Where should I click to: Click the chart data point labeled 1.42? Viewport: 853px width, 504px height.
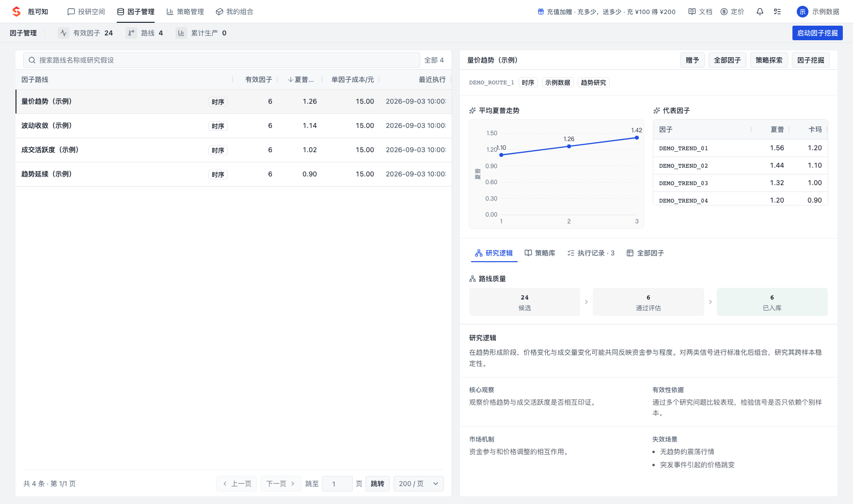click(x=637, y=138)
